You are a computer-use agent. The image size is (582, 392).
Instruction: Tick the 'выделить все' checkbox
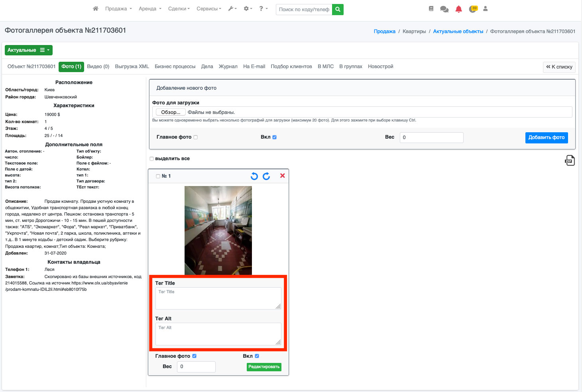151,159
